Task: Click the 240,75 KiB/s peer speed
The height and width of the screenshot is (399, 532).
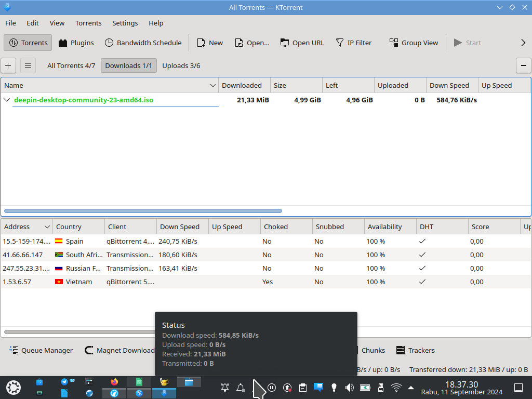Action: pyautogui.click(x=178, y=241)
